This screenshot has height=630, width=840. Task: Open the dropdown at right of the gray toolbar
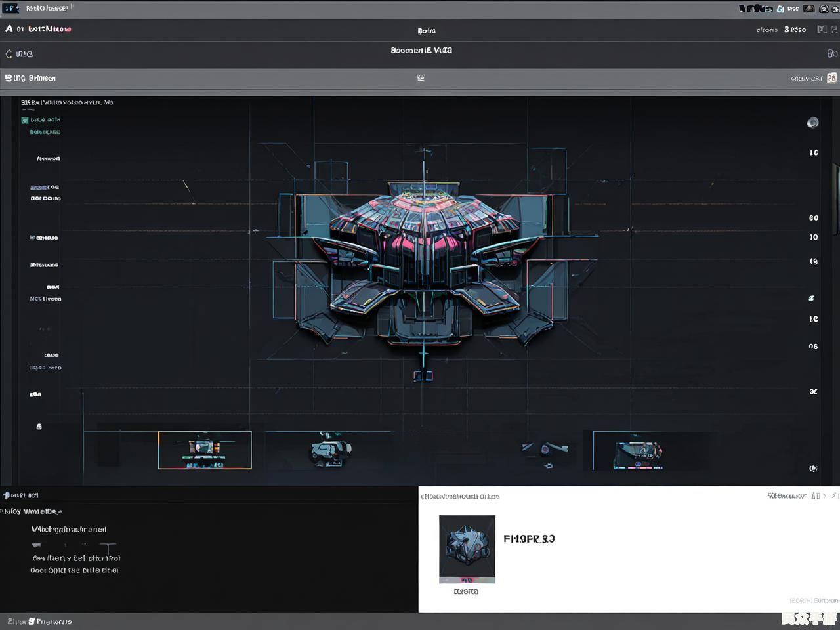[x=807, y=78]
